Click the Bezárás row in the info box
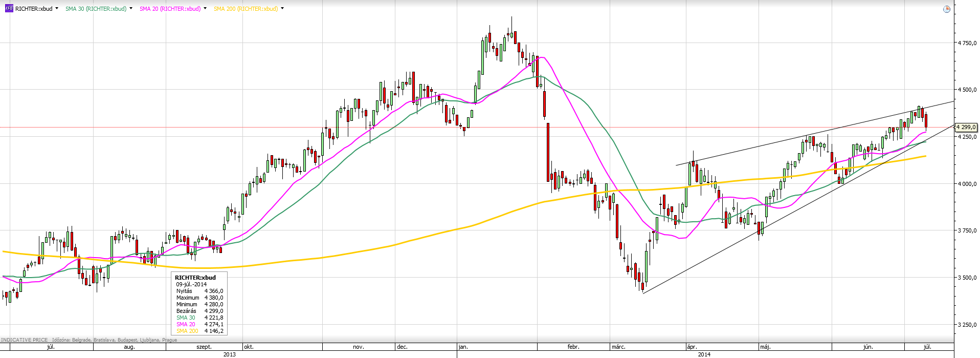 [199, 311]
